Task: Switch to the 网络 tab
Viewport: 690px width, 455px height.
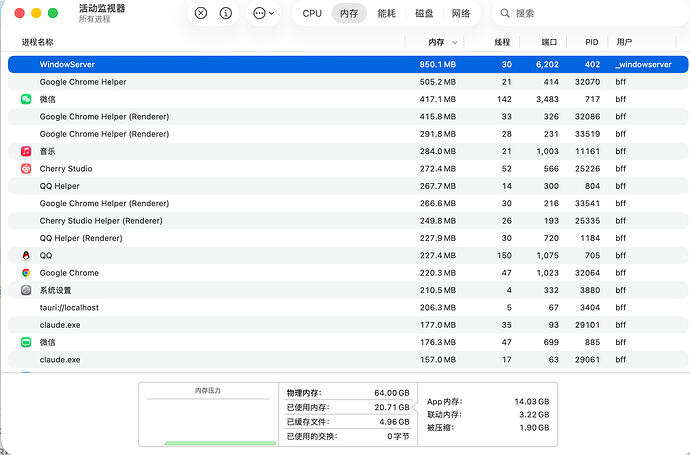Action: [461, 14]
